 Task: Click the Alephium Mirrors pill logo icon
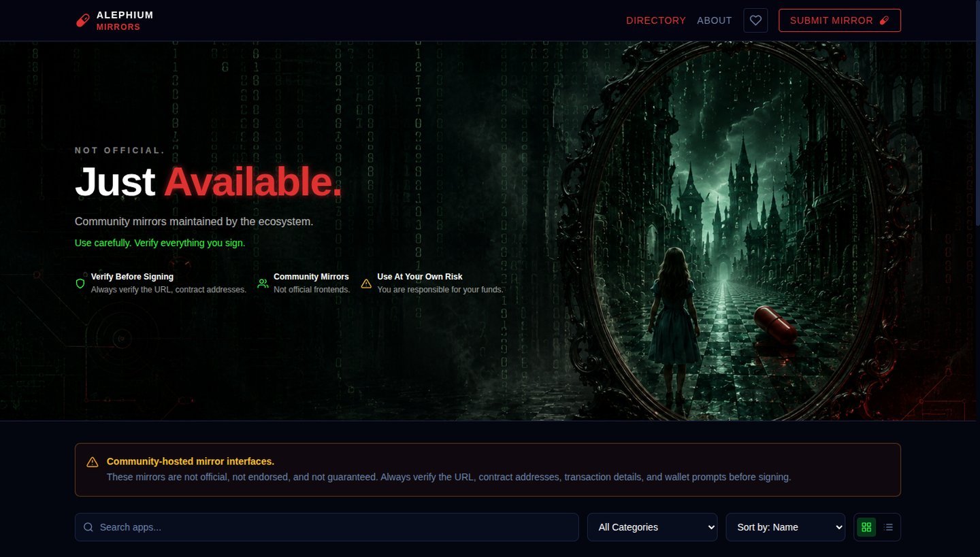click(82, 20)
